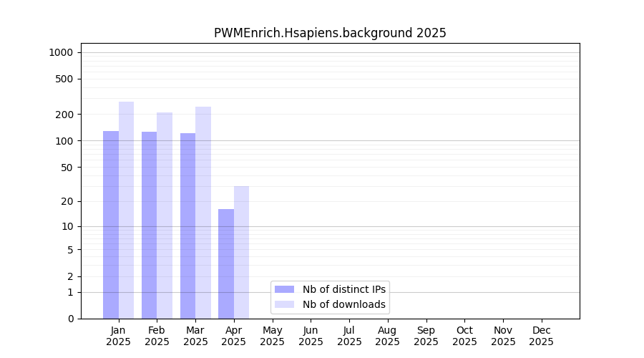
Task: Click the January downloads bar
Action: [x=126, y=210]
